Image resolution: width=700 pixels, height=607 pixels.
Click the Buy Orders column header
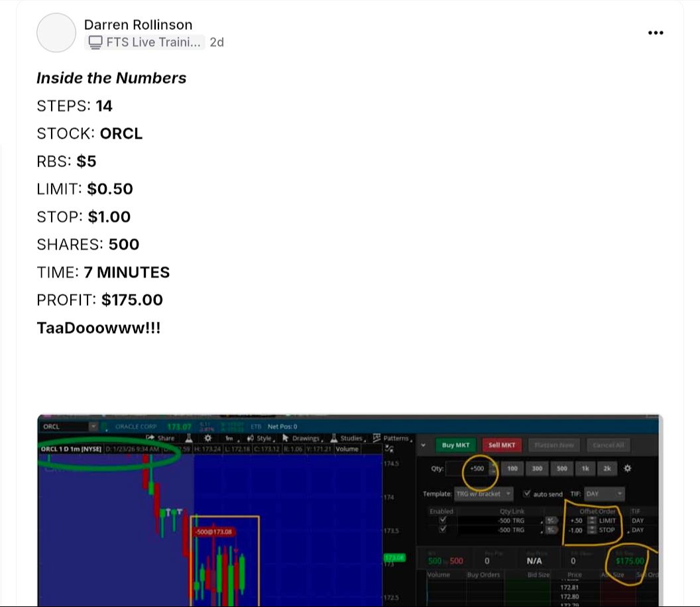click(x=483, y=574)
